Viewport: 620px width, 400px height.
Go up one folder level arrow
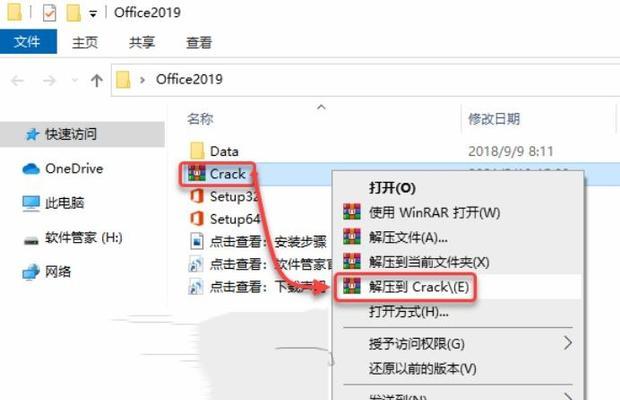click(96, 81)
